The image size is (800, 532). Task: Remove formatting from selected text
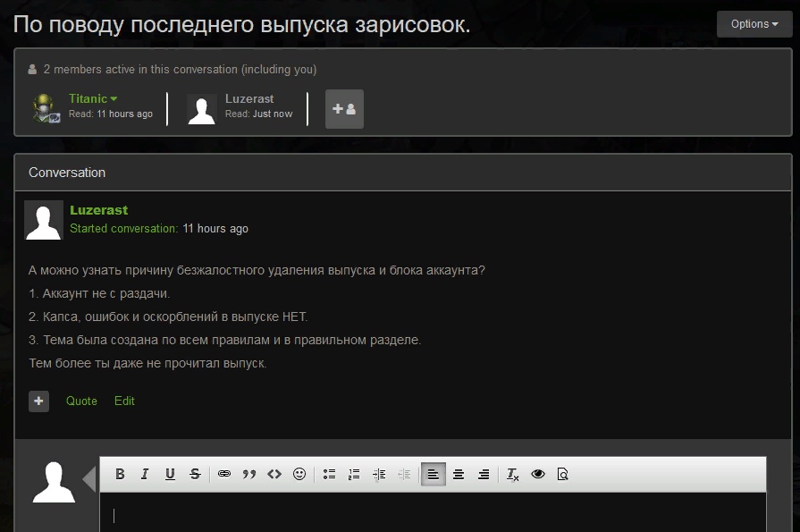tap(513, 474)
